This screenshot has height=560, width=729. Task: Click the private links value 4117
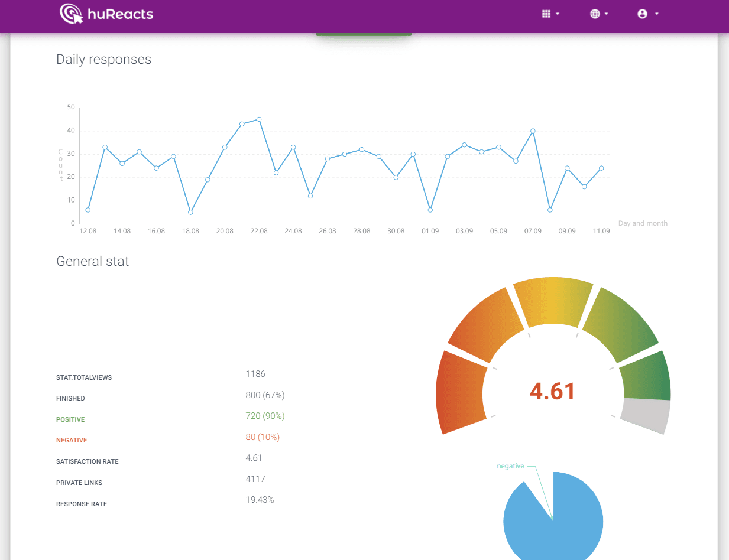click(255, 479)
